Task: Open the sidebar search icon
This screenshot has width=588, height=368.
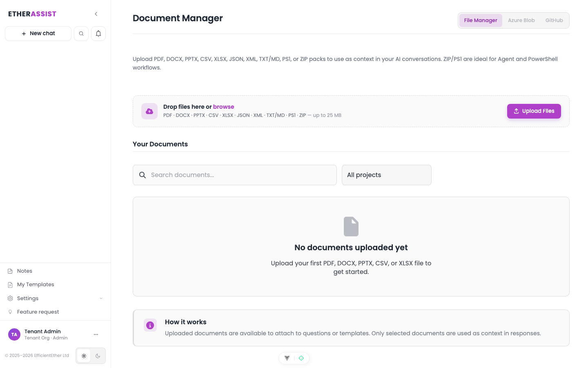Action: (81, 34)
